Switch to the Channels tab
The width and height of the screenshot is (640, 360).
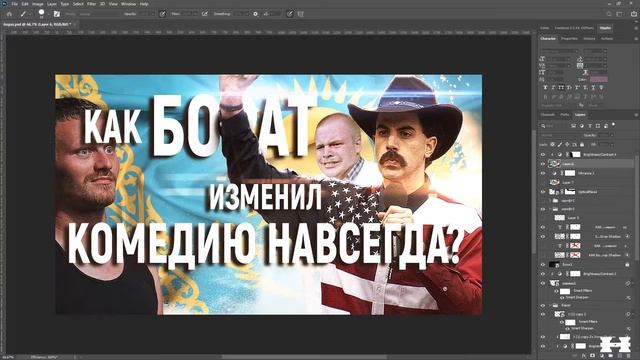point(548,115)
